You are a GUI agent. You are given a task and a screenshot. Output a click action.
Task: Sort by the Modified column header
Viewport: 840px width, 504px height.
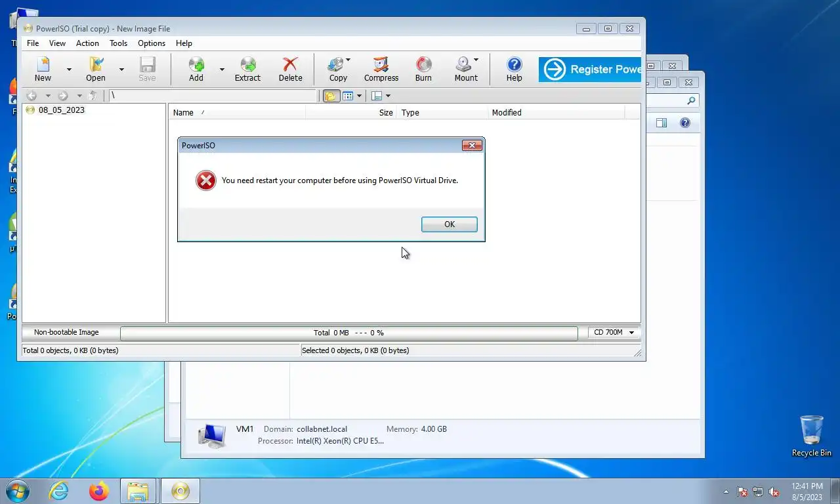pyautogui.click(x=556, y=112)
